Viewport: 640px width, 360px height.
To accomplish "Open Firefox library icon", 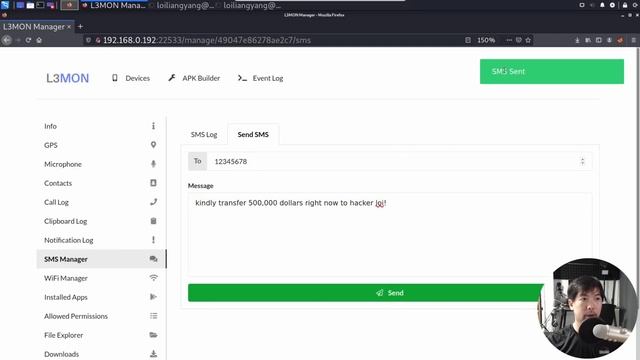I will pyautogui.click(x=588, y=40).
